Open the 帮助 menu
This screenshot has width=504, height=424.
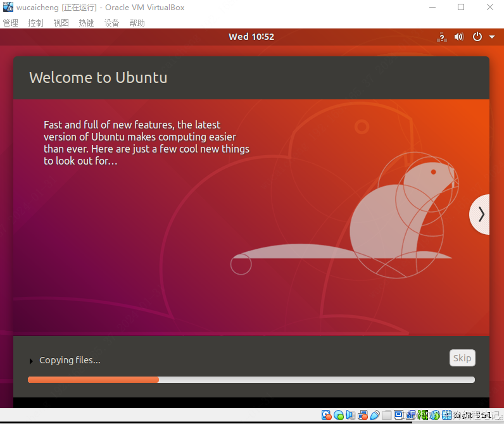(x=137, y=23)
